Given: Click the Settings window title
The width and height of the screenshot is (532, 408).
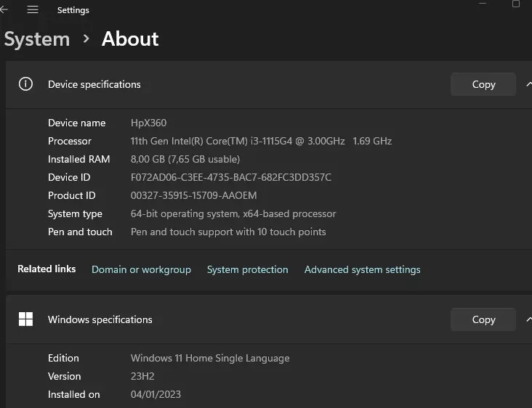Looking at the screenshot, I should point(73,10).
